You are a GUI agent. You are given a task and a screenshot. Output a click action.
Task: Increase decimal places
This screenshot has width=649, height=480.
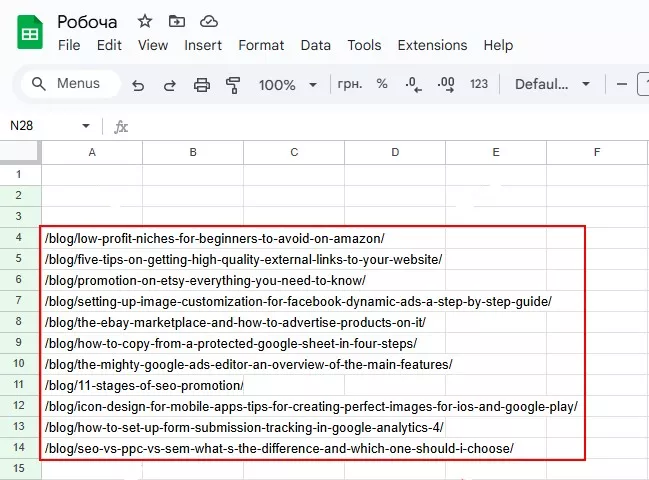point(446,84)
